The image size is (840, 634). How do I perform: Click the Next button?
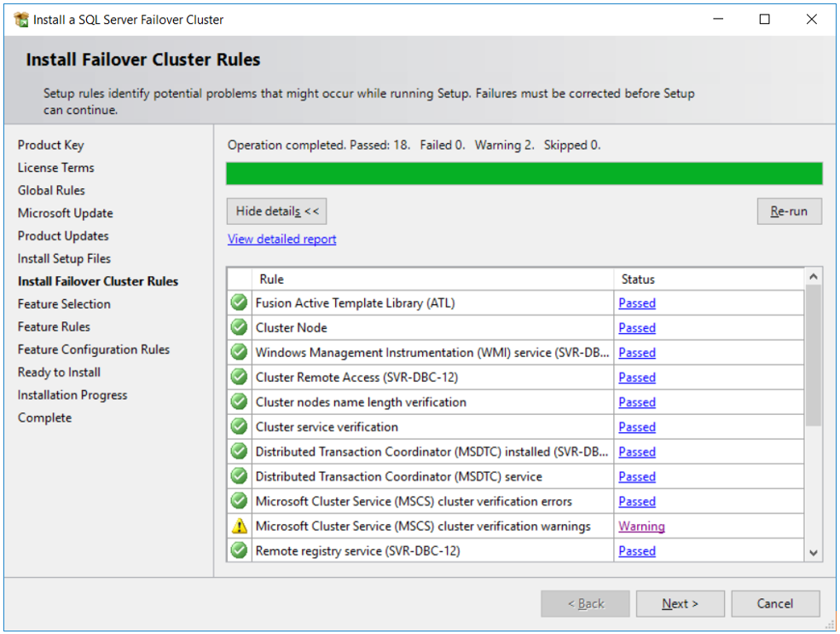click(x=681, y=603)
